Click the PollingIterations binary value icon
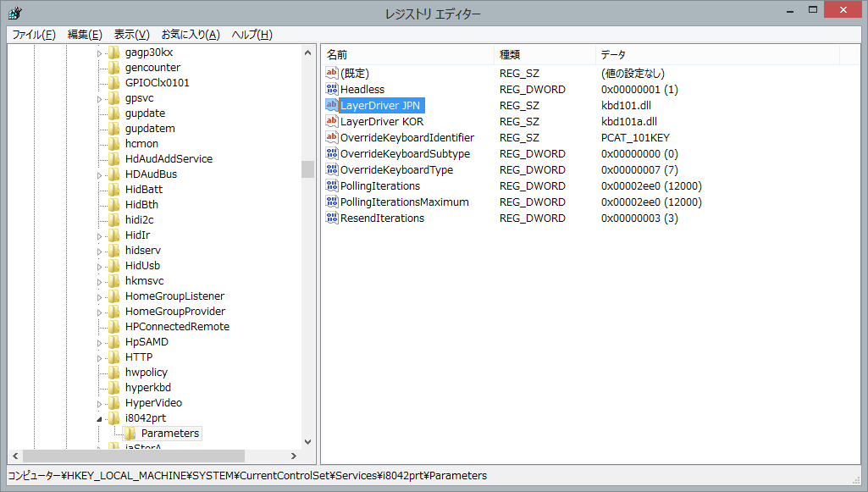This screenshot has height=492, width=868. pos(332,186)
